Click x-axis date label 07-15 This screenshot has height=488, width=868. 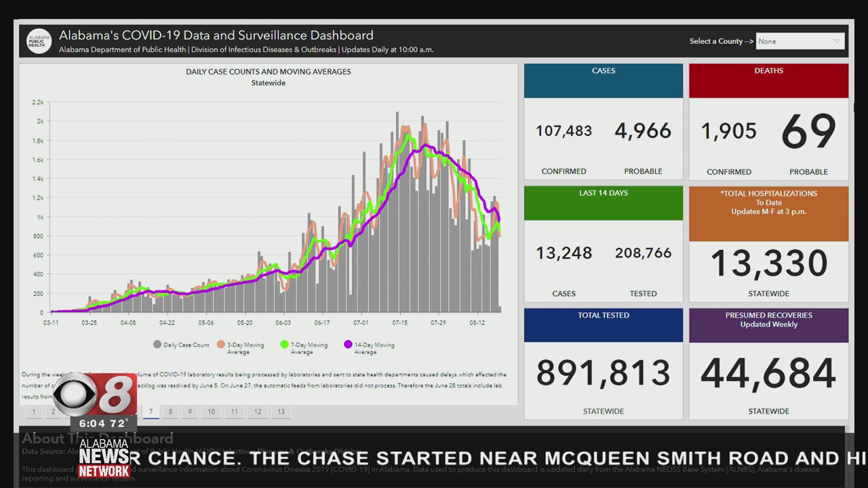pos(399,323)
